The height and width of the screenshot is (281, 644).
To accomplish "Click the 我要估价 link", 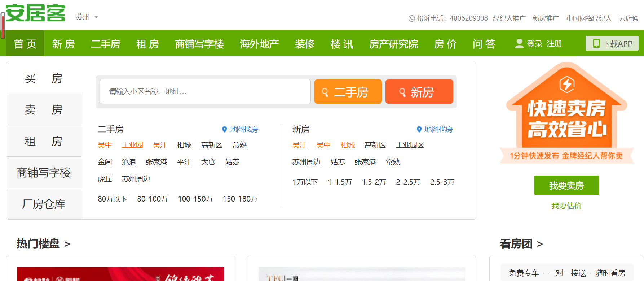I will coord(566,206).
